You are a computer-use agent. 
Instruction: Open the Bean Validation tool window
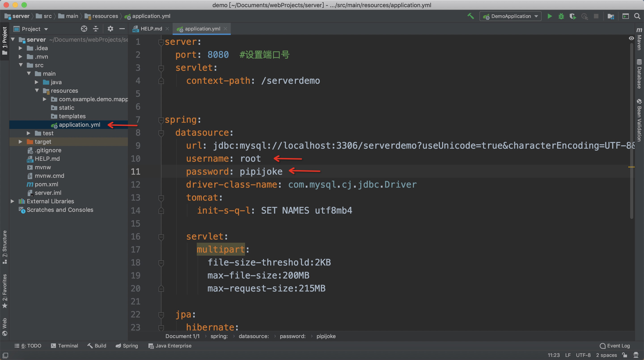639,120
